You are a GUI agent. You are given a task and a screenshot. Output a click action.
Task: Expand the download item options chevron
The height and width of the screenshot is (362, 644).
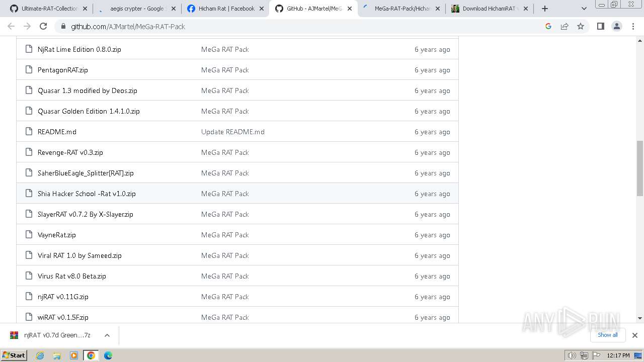[107, 335]
